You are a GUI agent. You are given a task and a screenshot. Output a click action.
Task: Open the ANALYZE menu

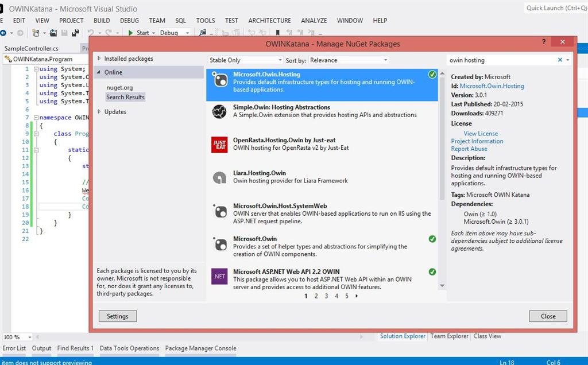coord(314,21)
